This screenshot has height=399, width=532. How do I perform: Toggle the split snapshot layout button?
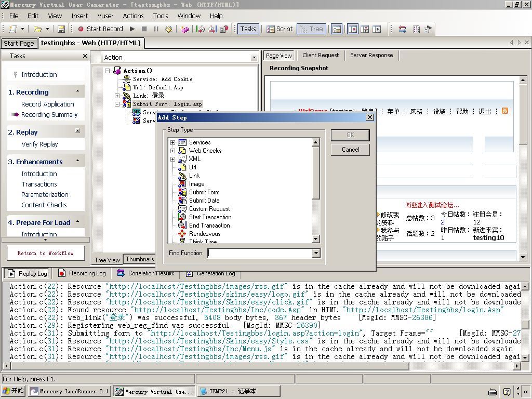point(365,29)
